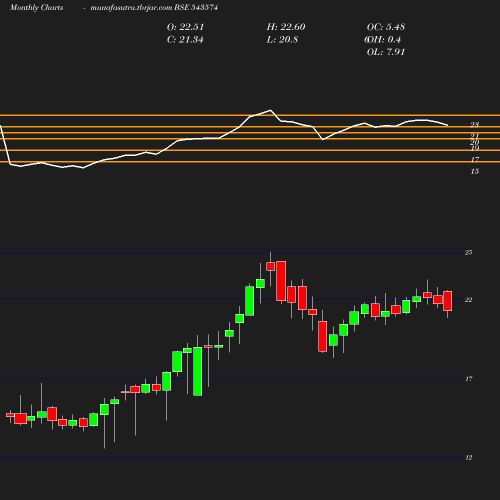Click the OL: 7.91 reading
The width and height of the screenshot is (500, 500).
tap(386, 52)
